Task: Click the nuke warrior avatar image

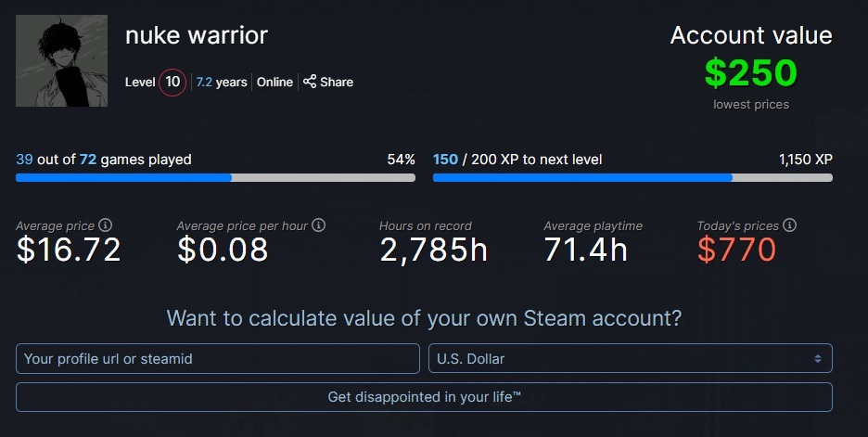Action: (62, 60)
